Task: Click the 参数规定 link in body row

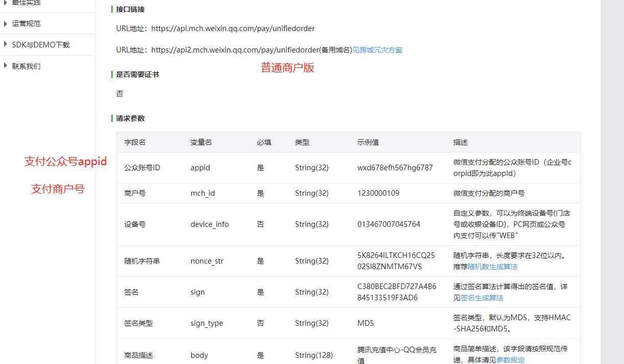Action: click(x=510, y=360)
